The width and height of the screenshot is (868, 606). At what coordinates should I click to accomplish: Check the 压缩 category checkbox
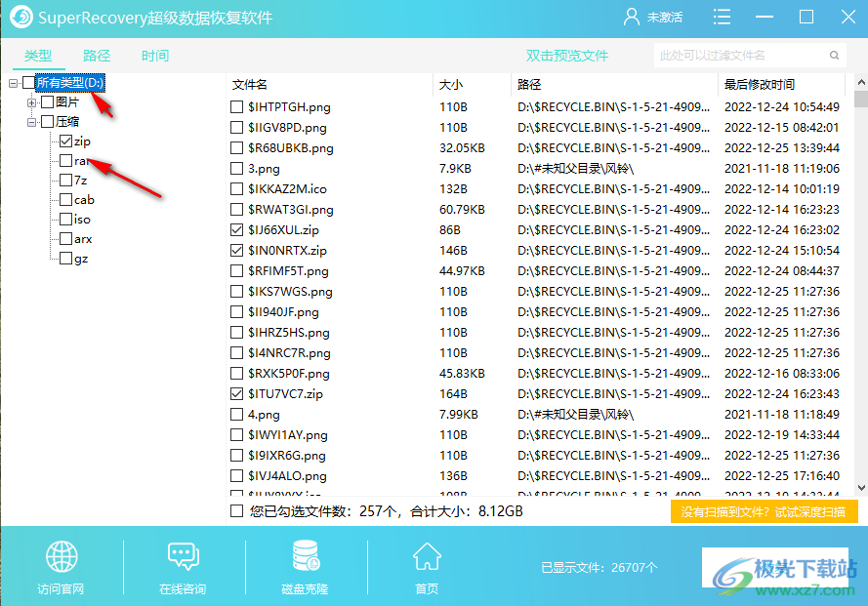click(48, 121)
